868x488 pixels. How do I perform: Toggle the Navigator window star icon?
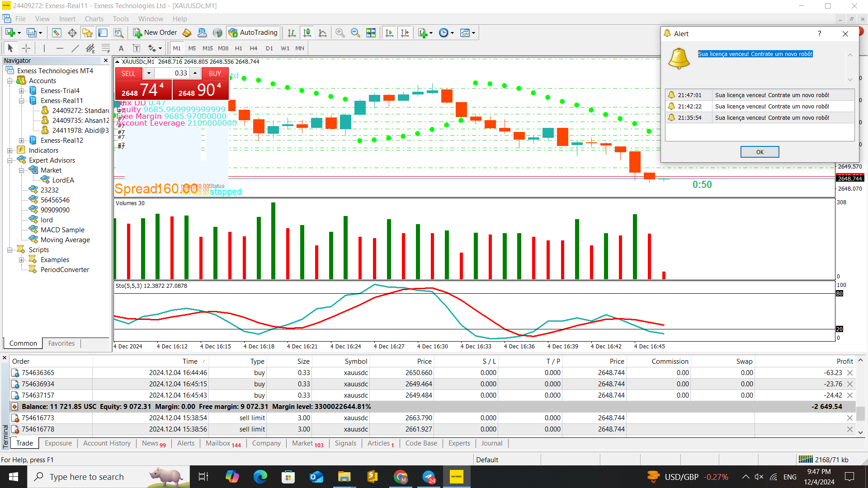[x=87, y=33]
